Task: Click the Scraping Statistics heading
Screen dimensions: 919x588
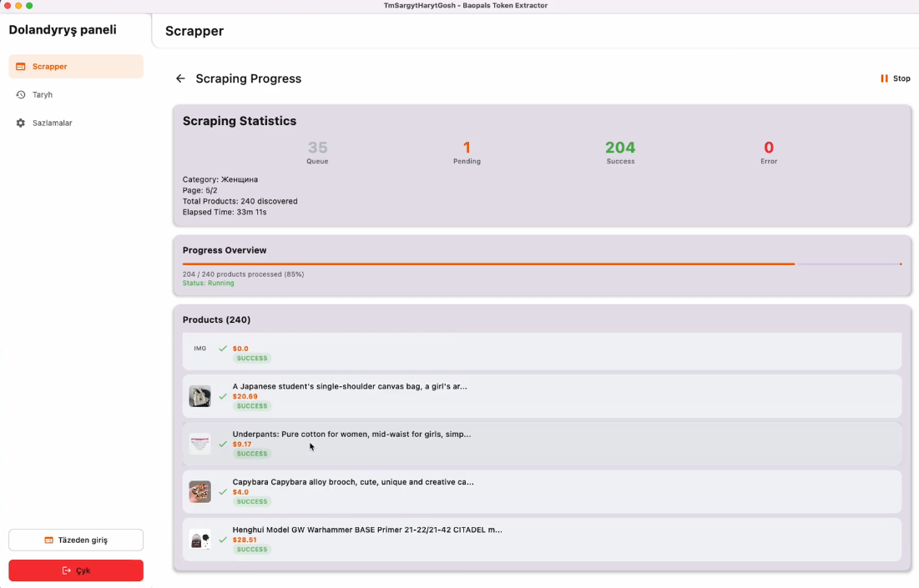Action: point(240,121)
